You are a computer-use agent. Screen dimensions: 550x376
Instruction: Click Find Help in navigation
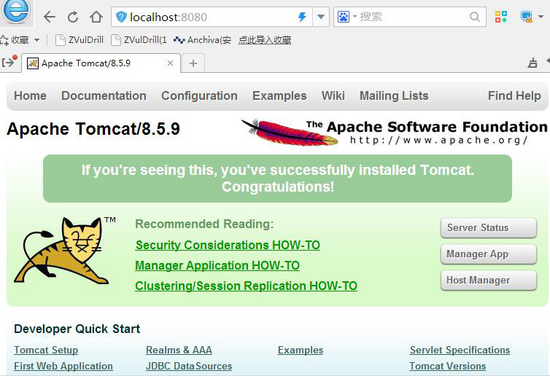pos(514,96)
